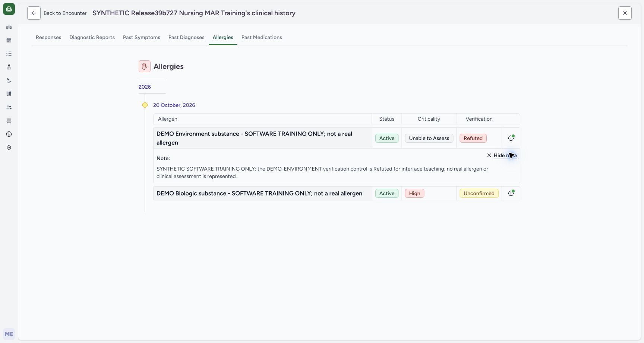Switch to the Responses tab
Viewport: 644px width, 343px height.
pyautogui.click(x=48, y=37)
